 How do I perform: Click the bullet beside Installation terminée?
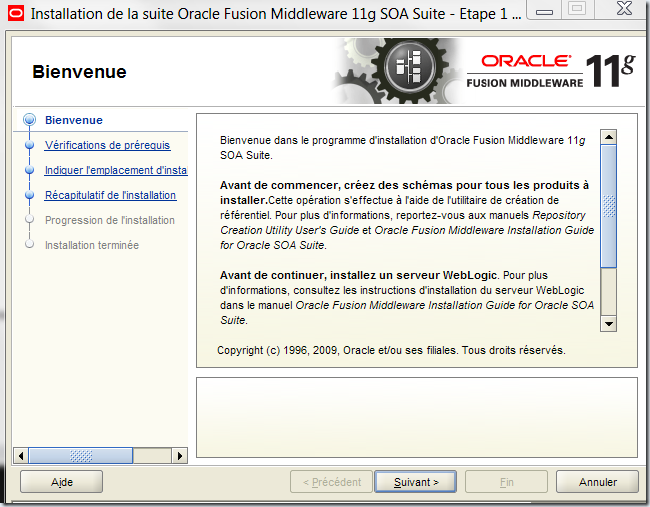[29, 244]
